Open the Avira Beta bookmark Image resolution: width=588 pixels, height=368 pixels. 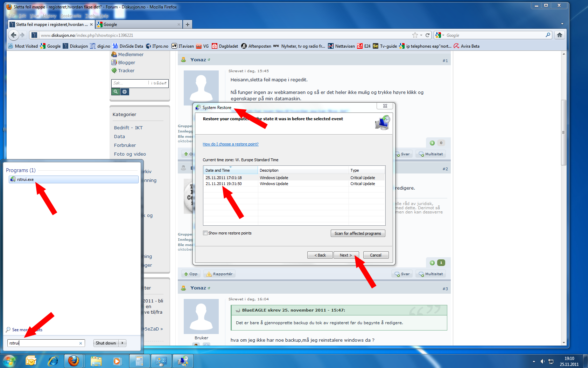point(467,46)
